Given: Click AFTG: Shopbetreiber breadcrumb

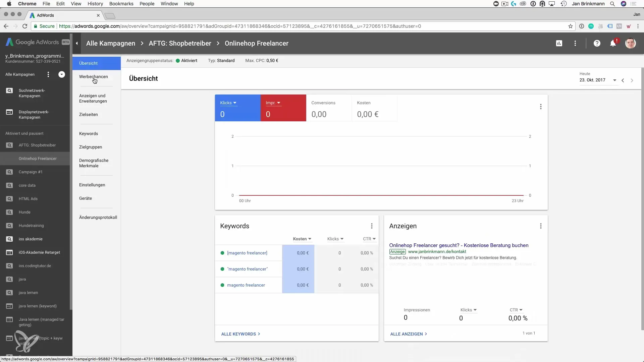Looking at the screenshot, I should pos(180,43).
